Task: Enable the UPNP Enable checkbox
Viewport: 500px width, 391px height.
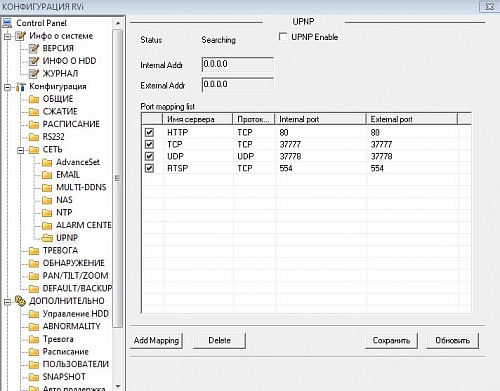Action: [x=283, y=37]
